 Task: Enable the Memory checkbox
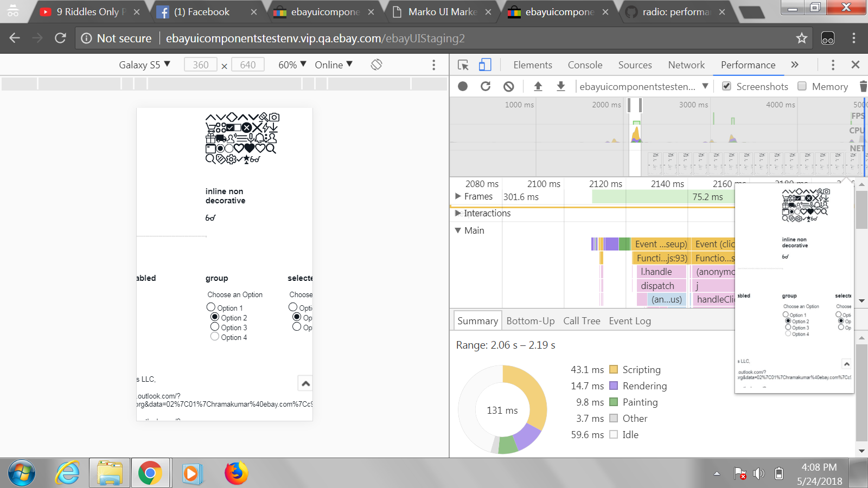[802, 86]
